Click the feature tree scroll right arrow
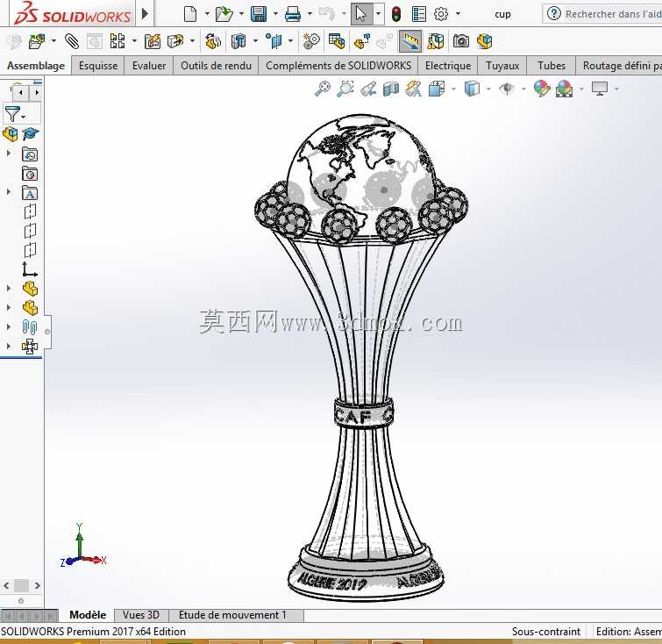The height and width of the screenshot is (644, 662). coord(37,586)
